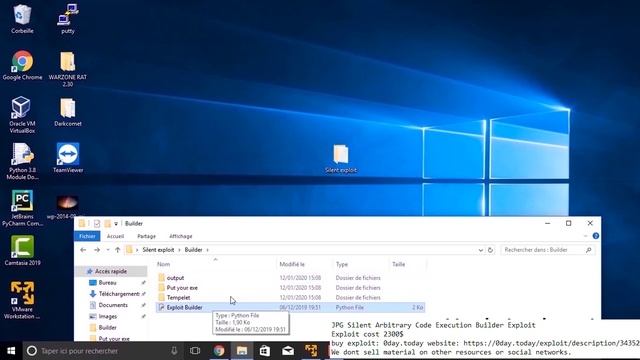Select the Put your exe folder
The height and width of the screenshot is (360, 640).
290,288
